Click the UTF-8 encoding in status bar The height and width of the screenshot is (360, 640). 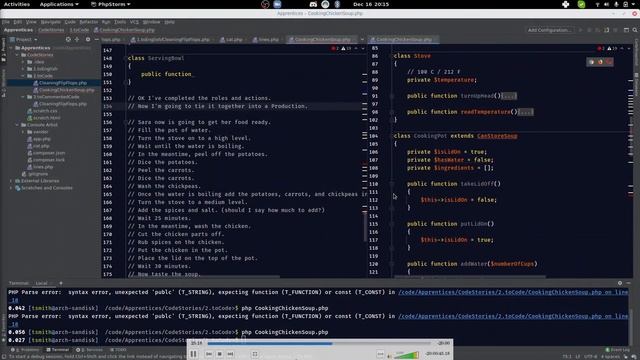tap(591, 356)
